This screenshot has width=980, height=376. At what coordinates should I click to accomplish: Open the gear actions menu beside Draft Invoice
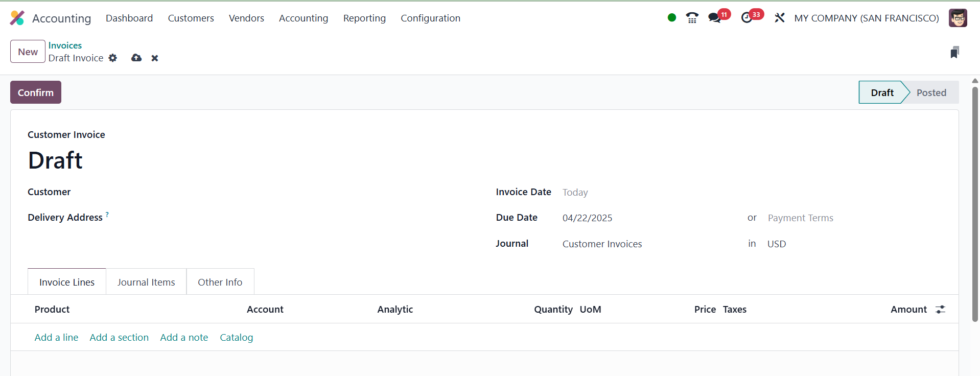coord(113,58)
